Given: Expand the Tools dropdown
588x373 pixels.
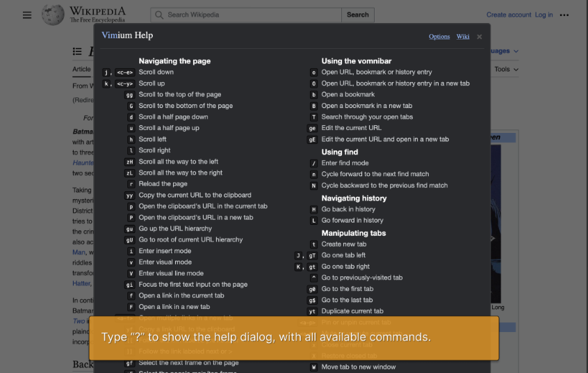Looking at the screenshot, I should click(506, 69).
